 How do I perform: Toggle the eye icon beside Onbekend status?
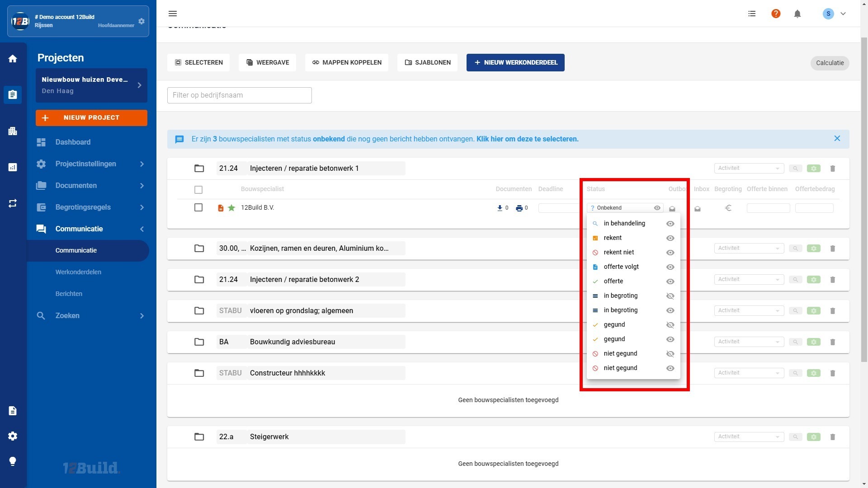(657, 208)
